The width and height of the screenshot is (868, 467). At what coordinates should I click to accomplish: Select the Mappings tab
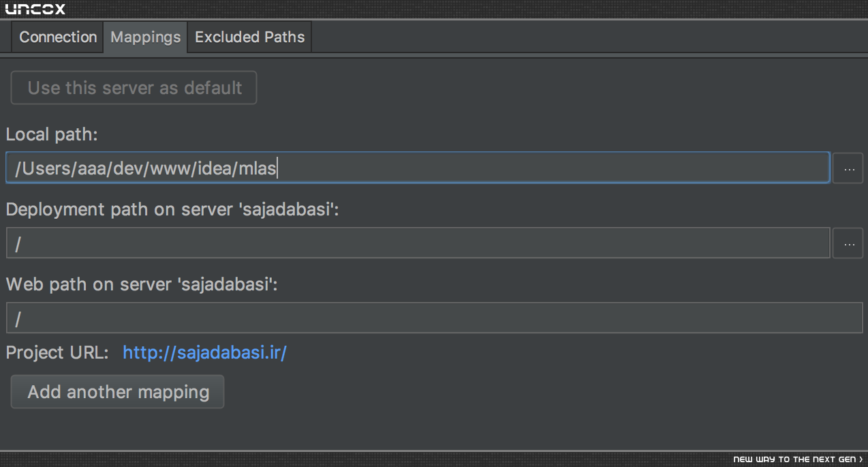pos(146,37)
